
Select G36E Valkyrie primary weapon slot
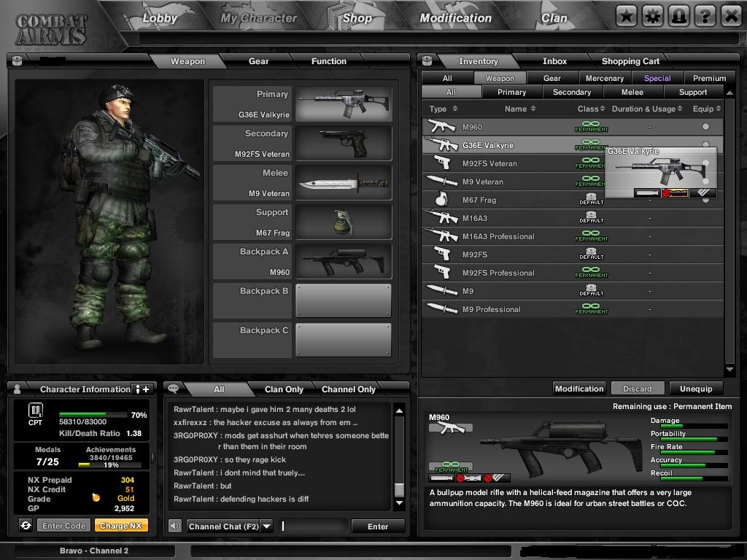(x=344, y=104)
